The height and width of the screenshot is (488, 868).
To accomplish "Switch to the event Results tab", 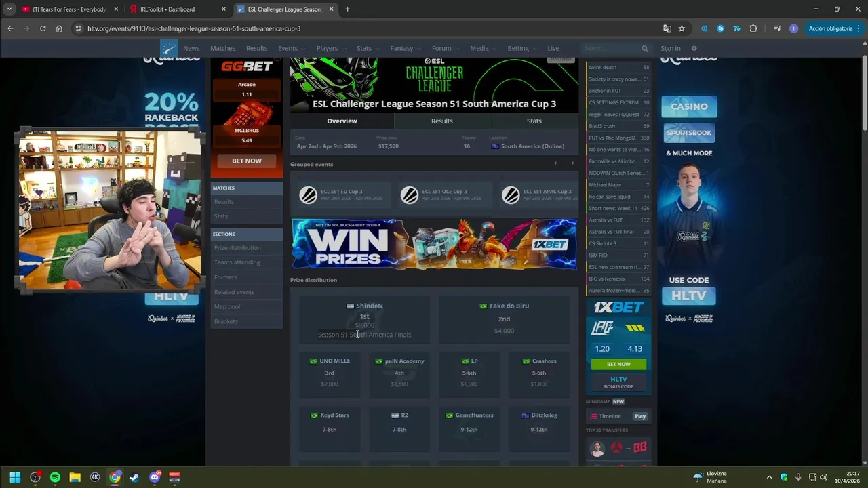I will (442, 121).
